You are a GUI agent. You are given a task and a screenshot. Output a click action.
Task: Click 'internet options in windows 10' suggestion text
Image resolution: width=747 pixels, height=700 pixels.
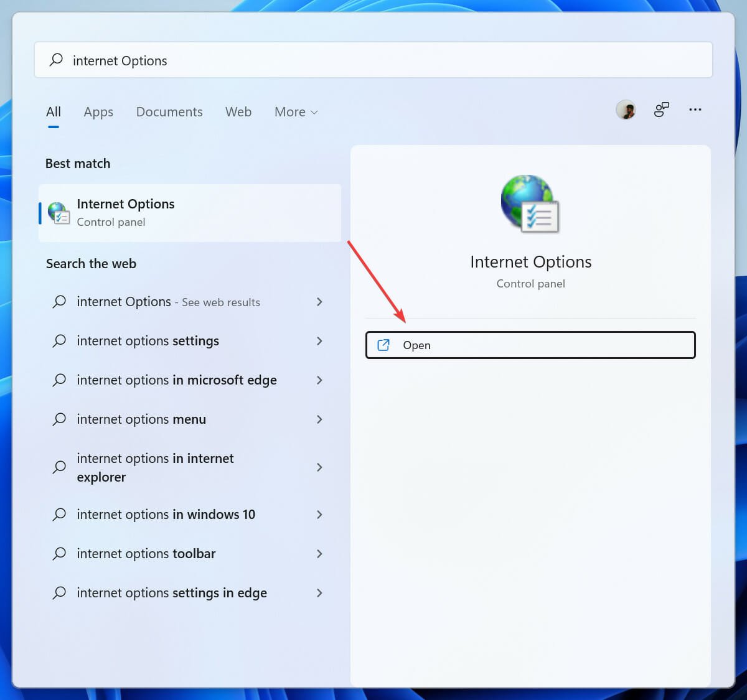(x=166, y=515)
